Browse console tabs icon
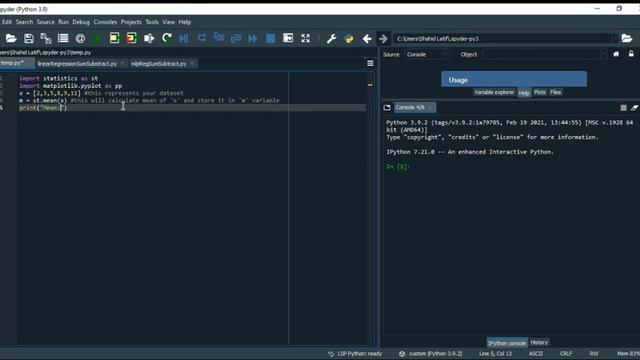640x360 pixels. point(387,107)
